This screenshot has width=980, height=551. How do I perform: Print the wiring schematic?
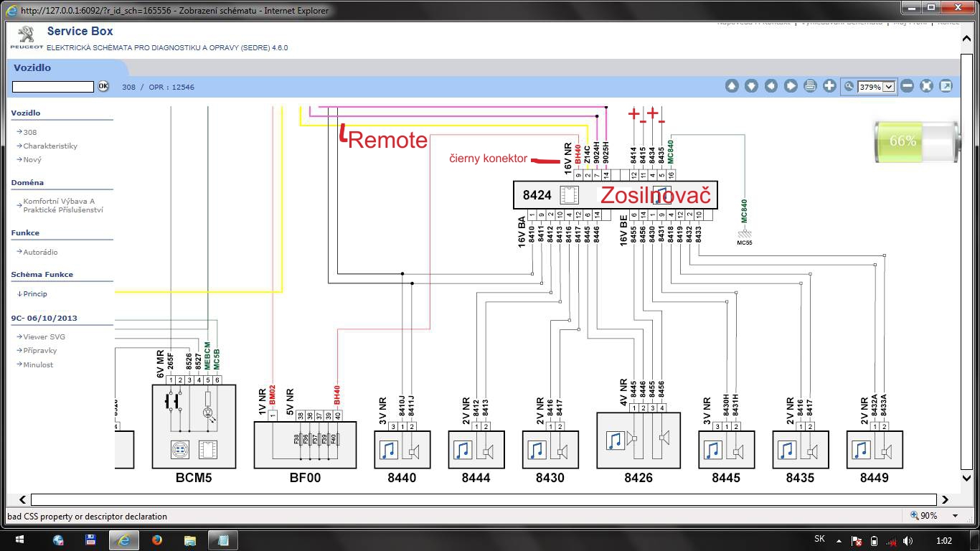[x=810, y=86]
